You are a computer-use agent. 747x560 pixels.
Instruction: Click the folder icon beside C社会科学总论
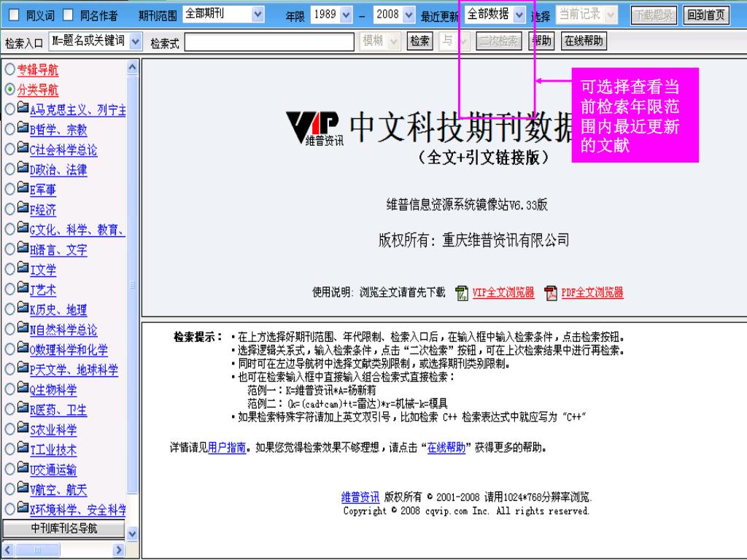point(23,147)
